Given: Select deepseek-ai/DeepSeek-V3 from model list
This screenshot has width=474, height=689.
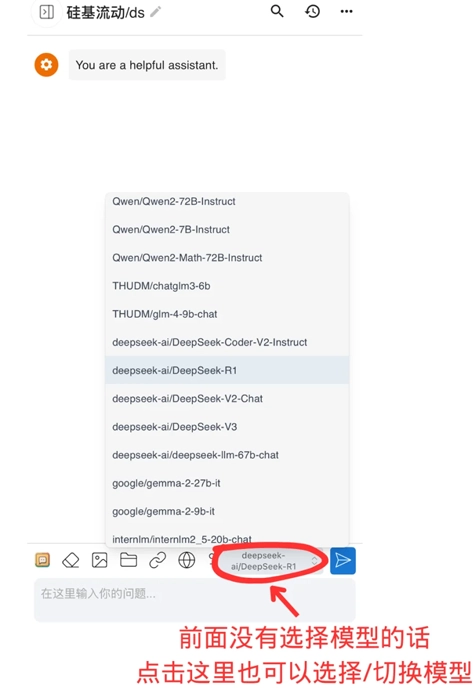Looking at the screenshot, I should (227, 427).
